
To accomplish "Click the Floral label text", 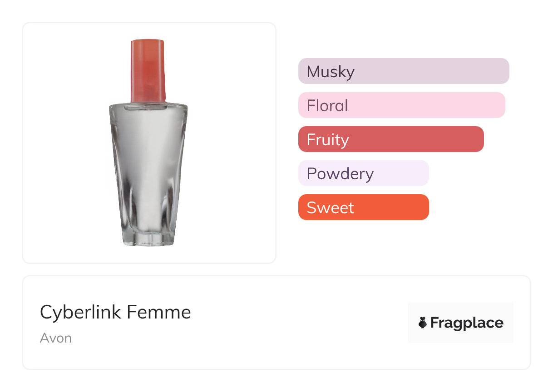I will 327,106.
